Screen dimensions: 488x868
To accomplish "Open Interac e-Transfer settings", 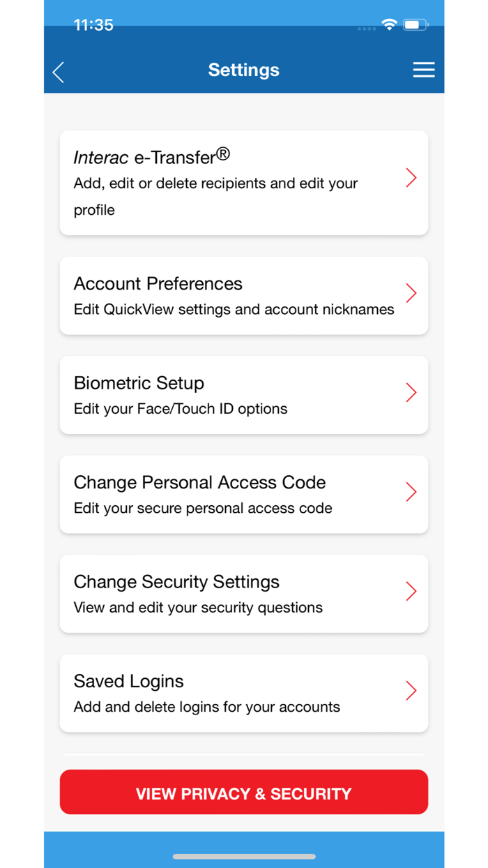I will (244, 183).
